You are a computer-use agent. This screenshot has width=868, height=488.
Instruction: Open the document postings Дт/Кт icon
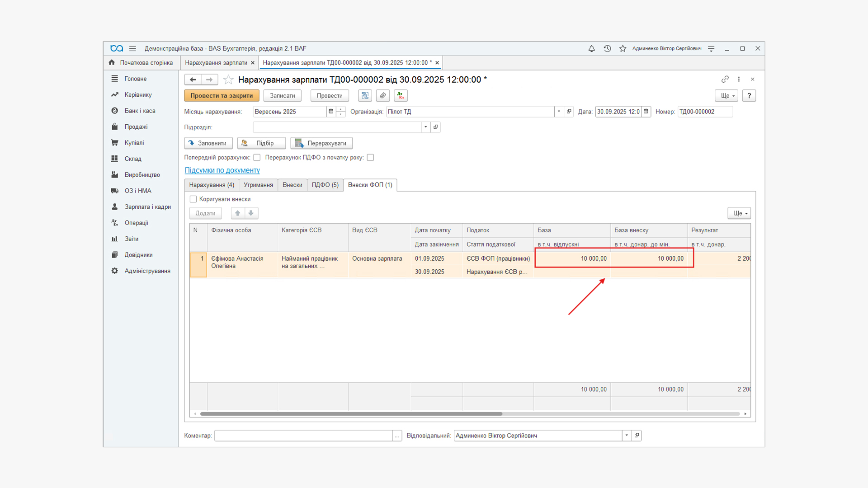click(x=401, y=95)
